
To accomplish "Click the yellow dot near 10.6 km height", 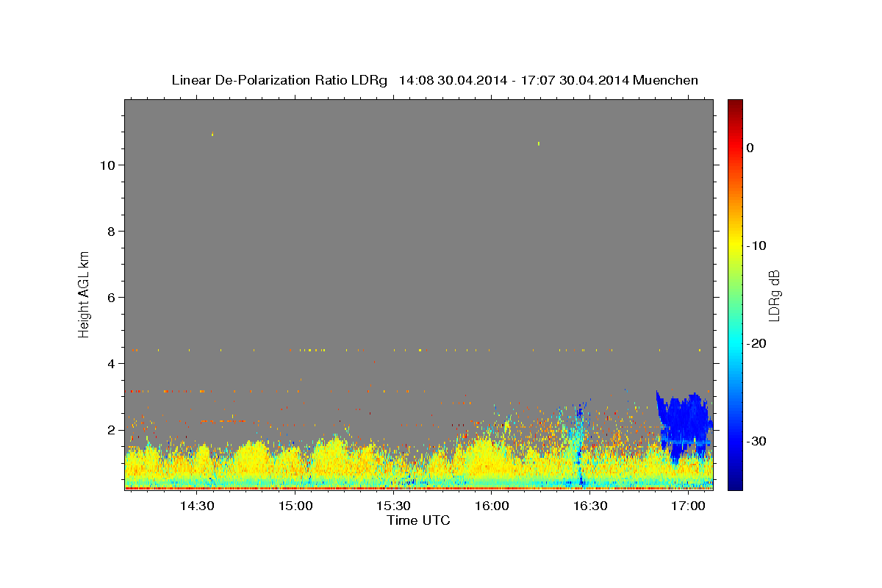I will pos(539,143).
